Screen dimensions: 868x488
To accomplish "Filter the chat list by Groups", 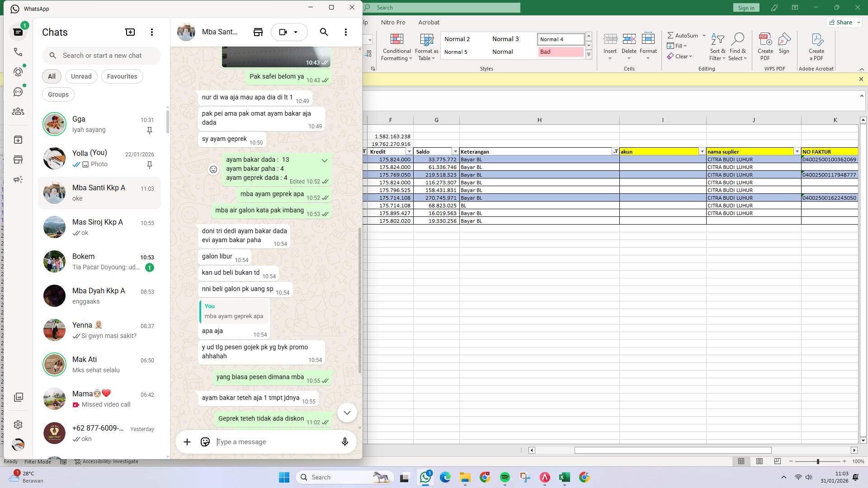I will pyautogui.click(x=58, y=94).
